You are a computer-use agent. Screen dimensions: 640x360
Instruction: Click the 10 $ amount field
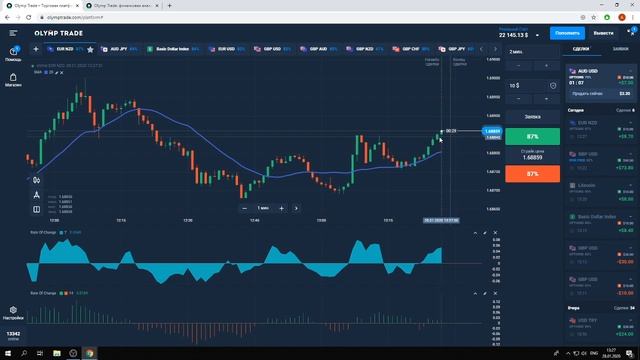[x=527, y=86]
